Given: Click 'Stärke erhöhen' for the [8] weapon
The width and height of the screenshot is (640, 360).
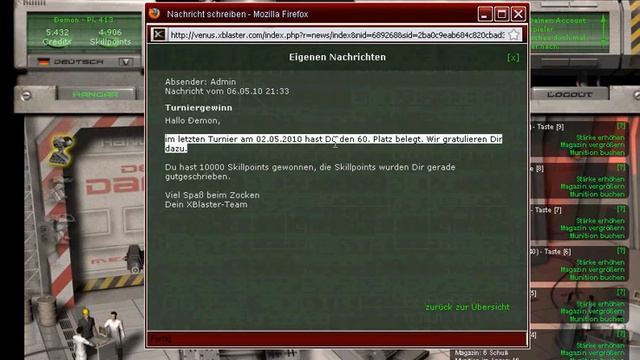Looking at the screenshot, I should tap(600, 179).
